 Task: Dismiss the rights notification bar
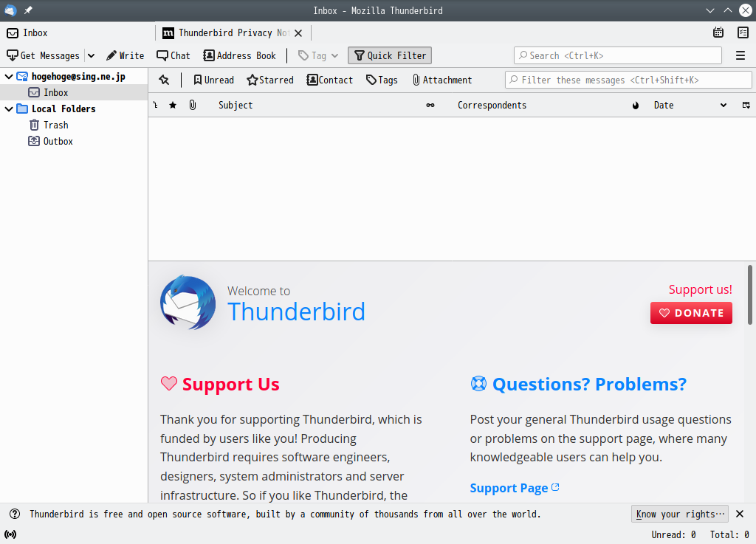tap(740, 514)
